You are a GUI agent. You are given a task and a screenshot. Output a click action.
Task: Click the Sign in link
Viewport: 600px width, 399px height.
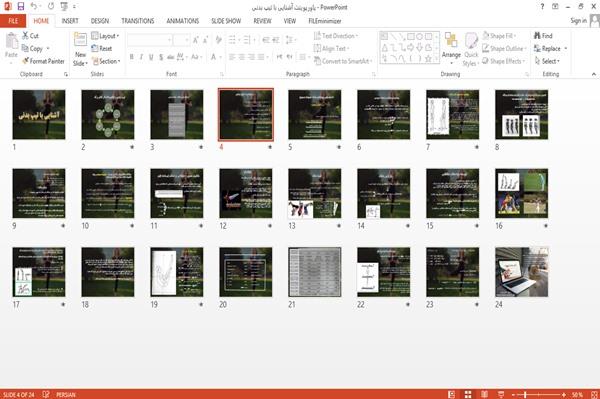pyautogui.click(x=578, y=21)
